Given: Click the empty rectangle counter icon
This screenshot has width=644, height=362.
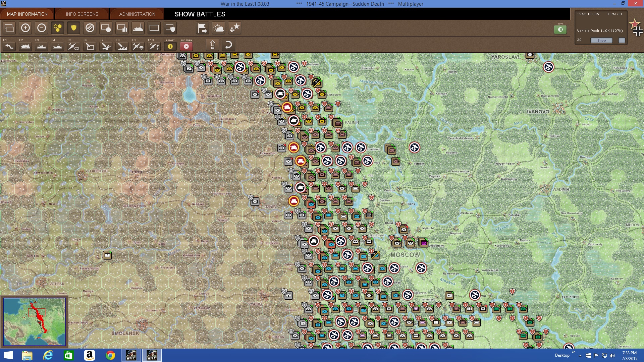Looking at the screenshot, I should coord(154,28).
